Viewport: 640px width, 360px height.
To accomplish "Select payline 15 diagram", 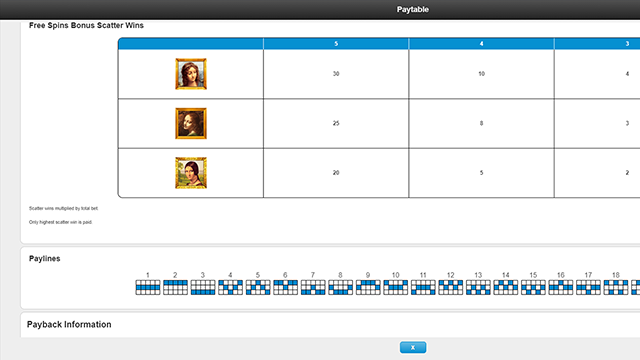I will [x=533, y=287].
